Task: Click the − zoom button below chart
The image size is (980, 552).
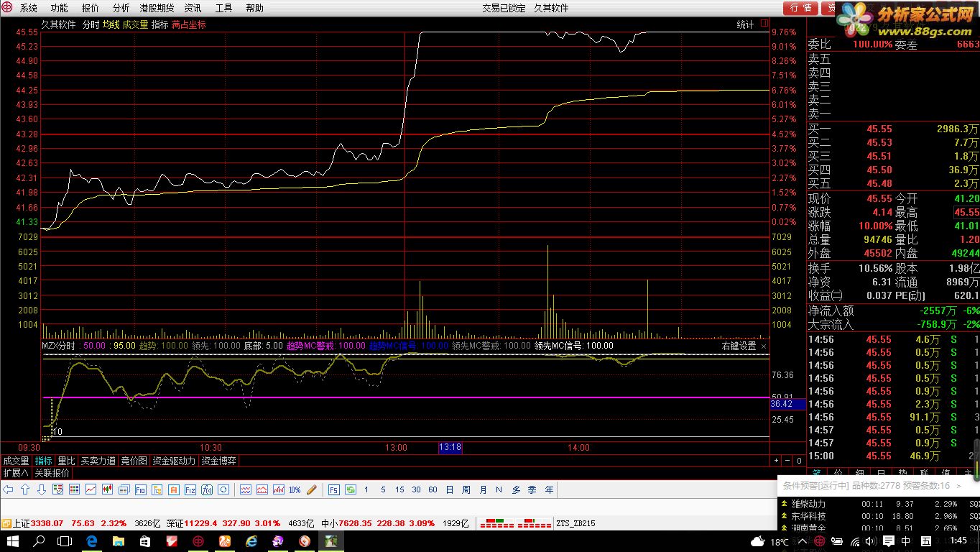Action: pos(787,461)
